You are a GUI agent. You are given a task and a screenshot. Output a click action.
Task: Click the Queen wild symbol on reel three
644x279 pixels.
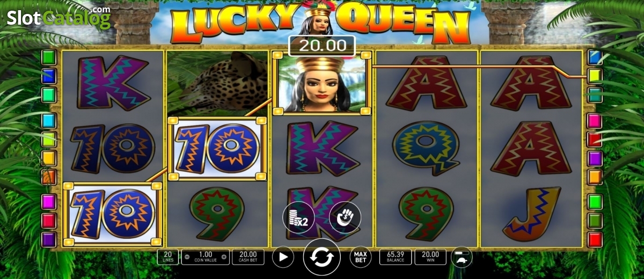322,84
